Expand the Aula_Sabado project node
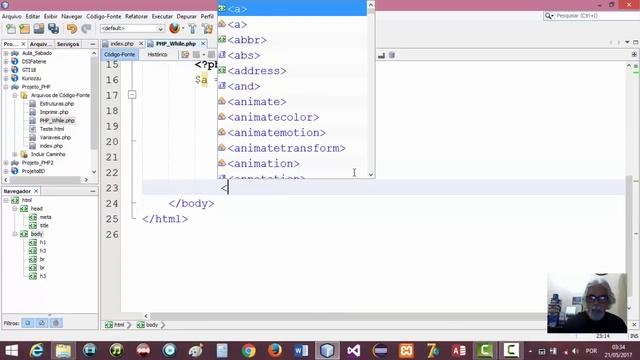The width and height of the screenshot is (640, 360). pyautogui.click(x=6, y=53)
